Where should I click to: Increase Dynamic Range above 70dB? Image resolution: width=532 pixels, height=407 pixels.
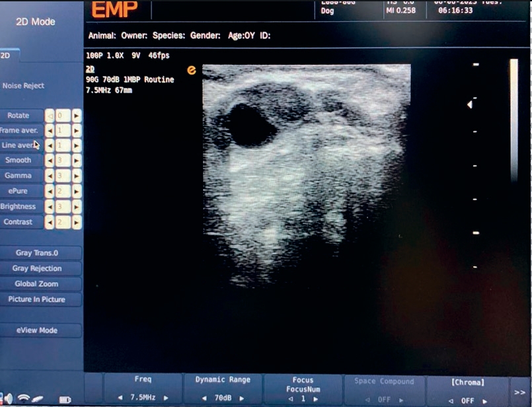click(x=242, y=398)
